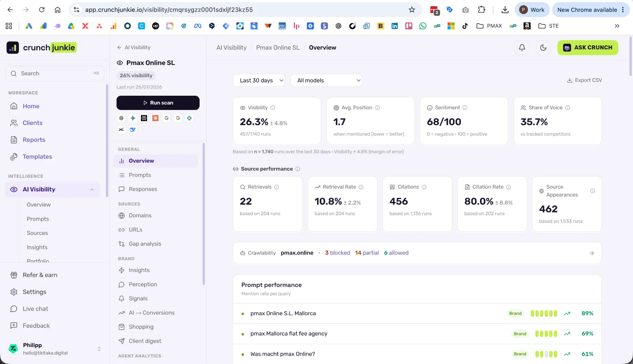Image resolution: width=633 pixels, height=364 pixels.
Task: Click AI Visibility breadcrumb link
Action: coord(232,48)
